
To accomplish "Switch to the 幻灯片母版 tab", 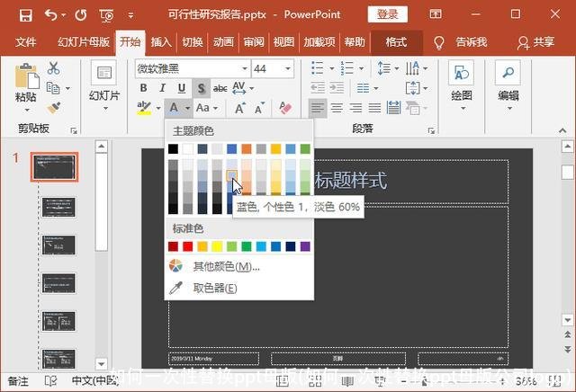I will [84, 42].
